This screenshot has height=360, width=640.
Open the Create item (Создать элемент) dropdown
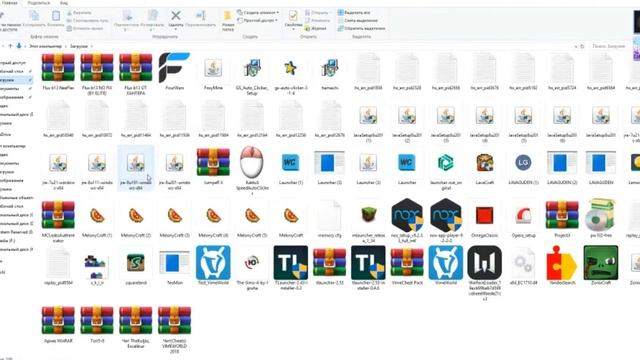[258, 13]
